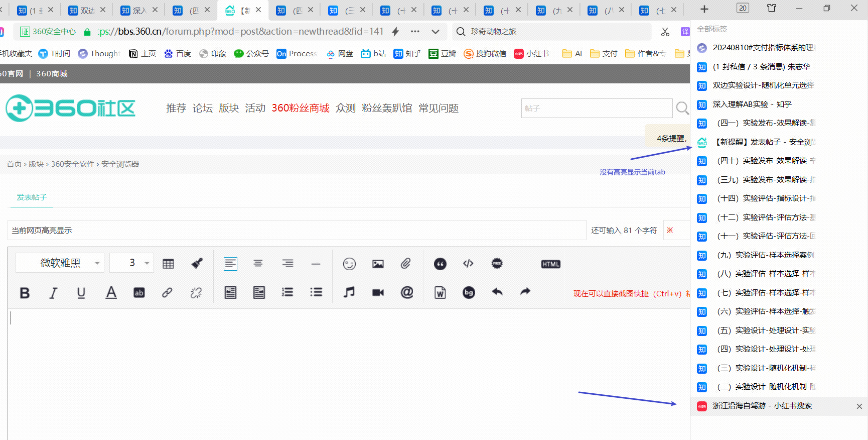Open the 论坛 navigation menu item
The height and width of the screenshot is (440, 868).
pos(202,108)
